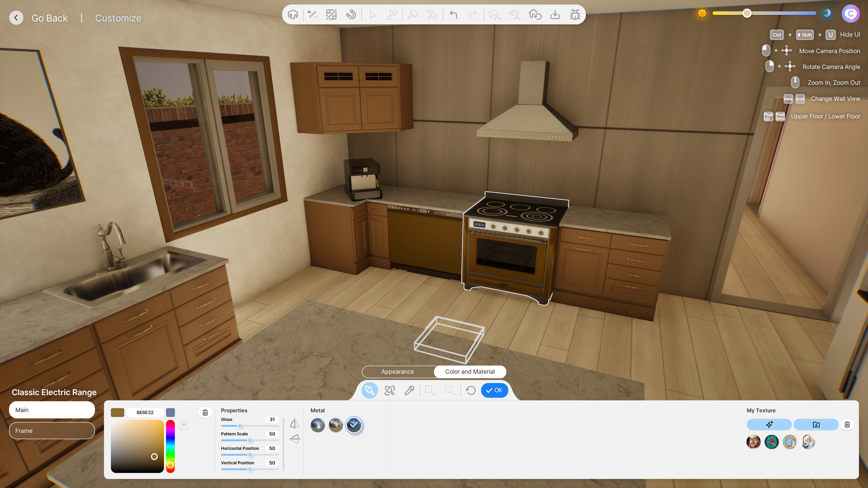
Task: Adjust the Vertical Position slider
Action: (x=250, y=469)
